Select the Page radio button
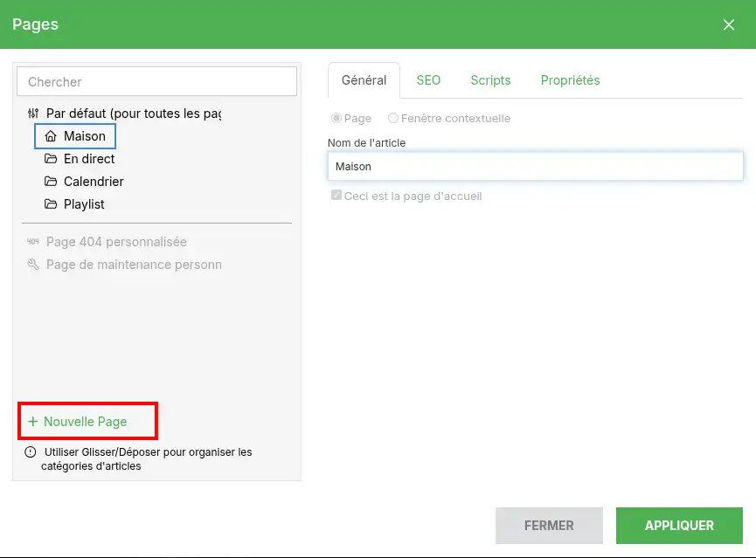This screenshot has width=756, height=558. click(x=336, y=118)
